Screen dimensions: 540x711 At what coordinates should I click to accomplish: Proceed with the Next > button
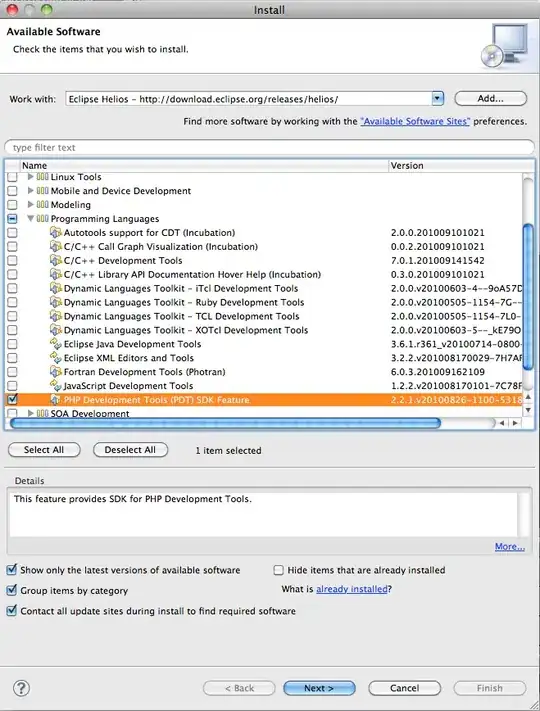pos(319,688)
